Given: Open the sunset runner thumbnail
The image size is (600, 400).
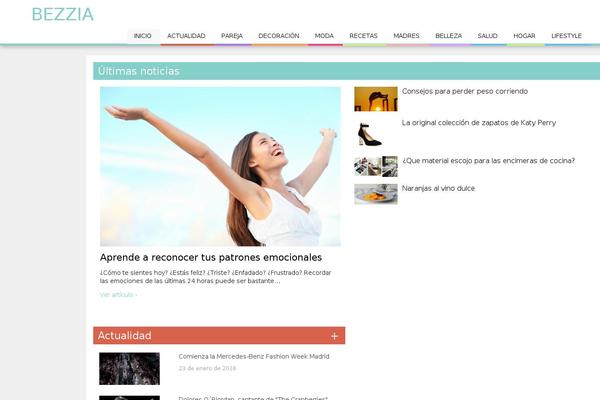Looking at the screenshot, I should [x=376, y=99].
